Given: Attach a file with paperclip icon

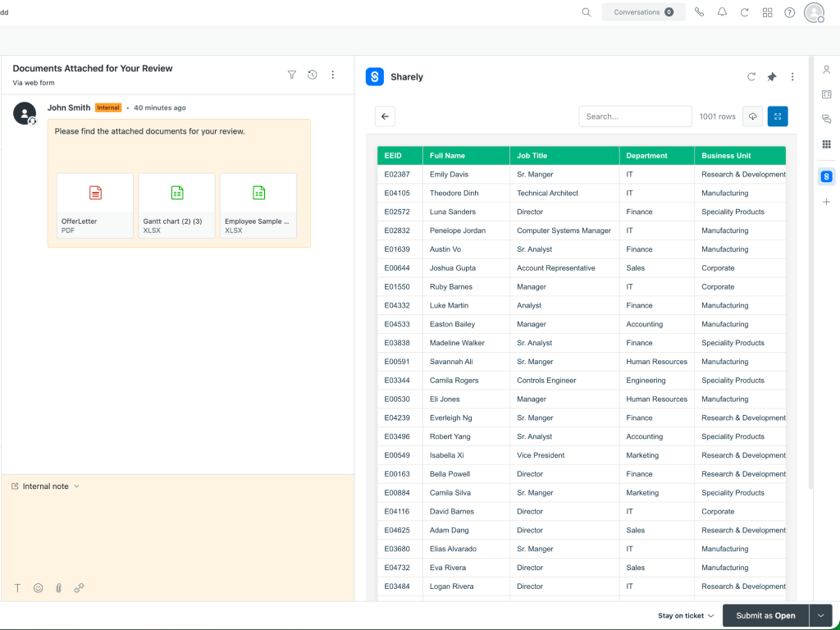Looking at the screenshot, I should 58,588.
